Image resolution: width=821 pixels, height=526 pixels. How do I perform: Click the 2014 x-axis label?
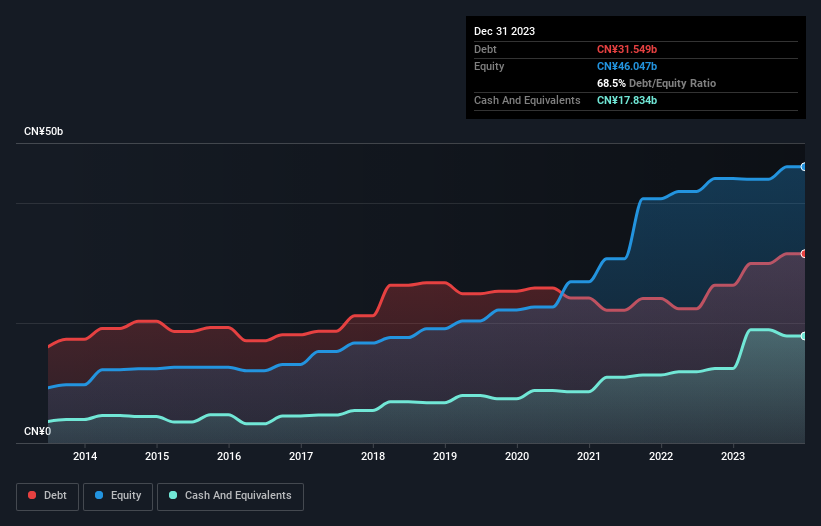point(85,456)
